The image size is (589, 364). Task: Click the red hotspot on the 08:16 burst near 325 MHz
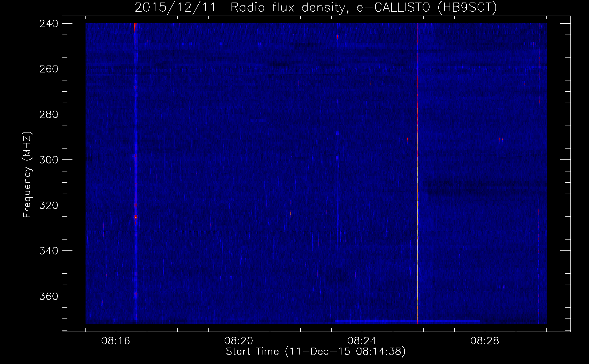coord(136,217)
